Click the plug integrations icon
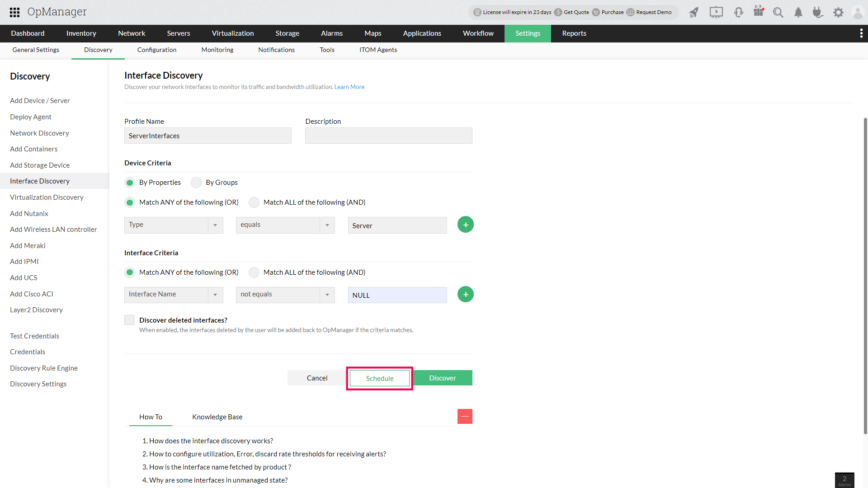The image size is (868, 488). coord(817,12)
